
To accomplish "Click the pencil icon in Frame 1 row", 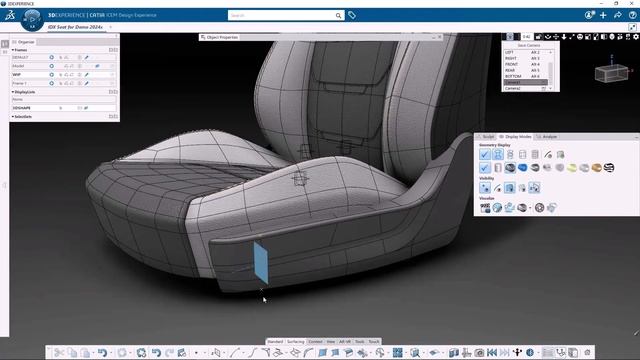I will (x=87, y=83).
